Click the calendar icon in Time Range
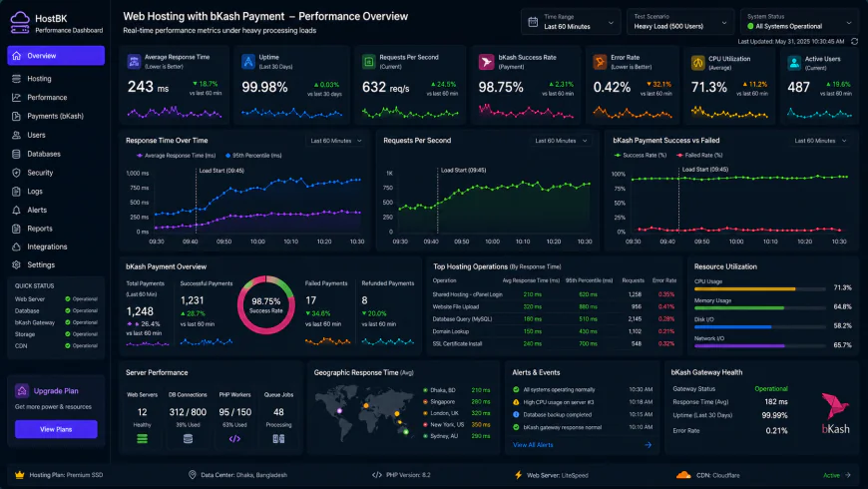Viewport: 868px width, 489px height. tap(533, 22)
